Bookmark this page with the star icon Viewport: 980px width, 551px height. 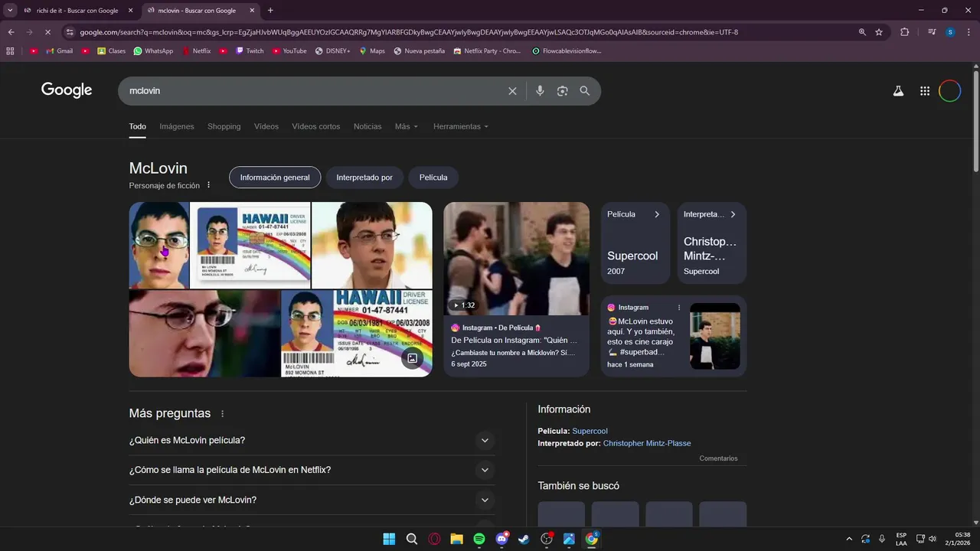[879, 32]
